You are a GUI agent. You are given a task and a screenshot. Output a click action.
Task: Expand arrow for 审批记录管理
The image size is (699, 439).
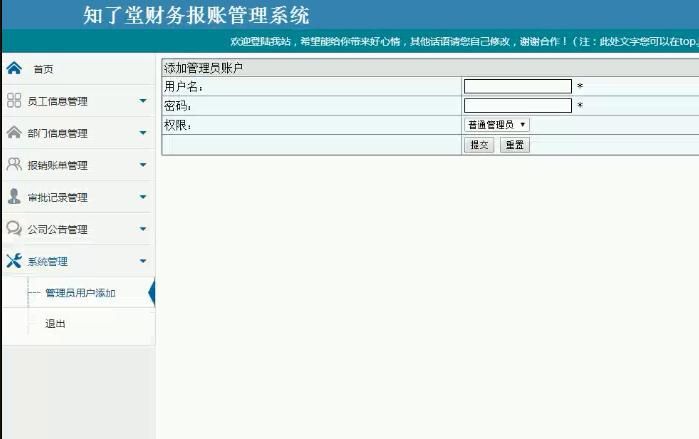(143, 197)
